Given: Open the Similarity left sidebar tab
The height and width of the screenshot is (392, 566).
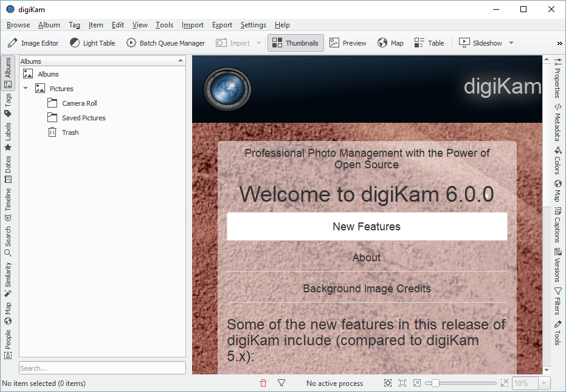Looking at the screenshot, I should (x=8, y=280).
